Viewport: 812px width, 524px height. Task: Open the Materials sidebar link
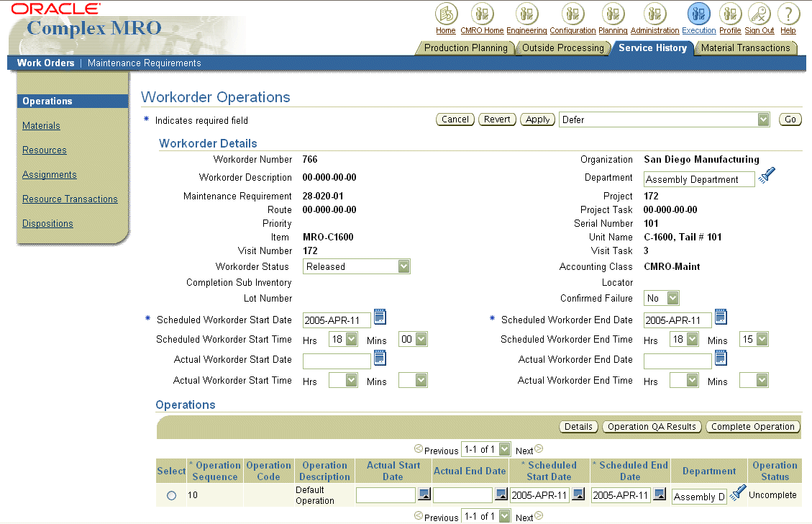[x=41, y=125]
